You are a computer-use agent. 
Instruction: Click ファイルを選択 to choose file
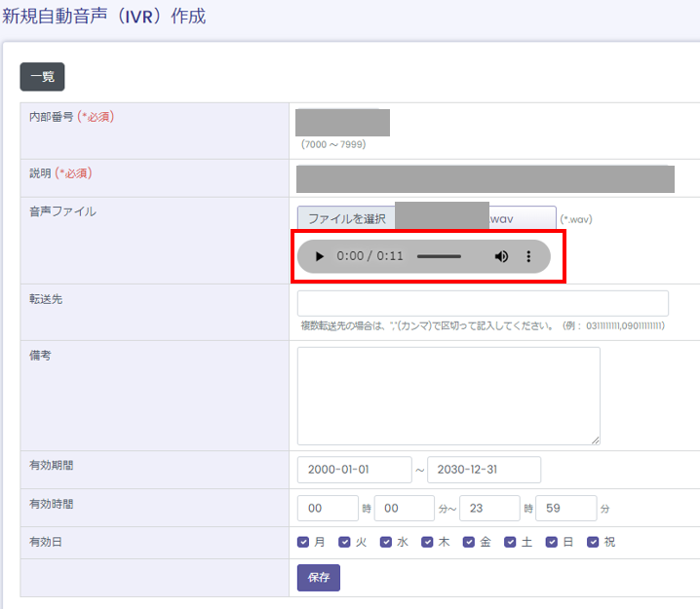point(347,219)
